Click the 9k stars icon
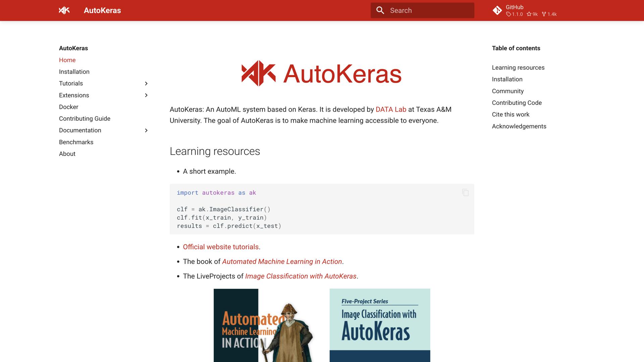 click(529, 14)
